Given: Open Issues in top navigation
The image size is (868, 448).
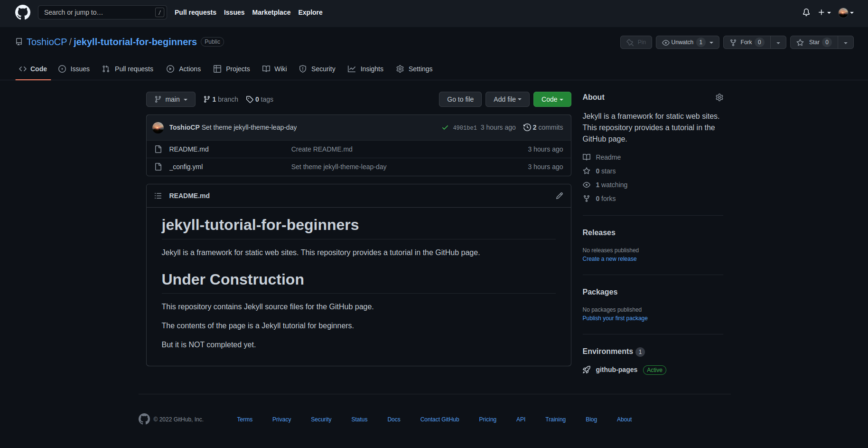Looking at the screenshot, I should click(x=234, y=12).
